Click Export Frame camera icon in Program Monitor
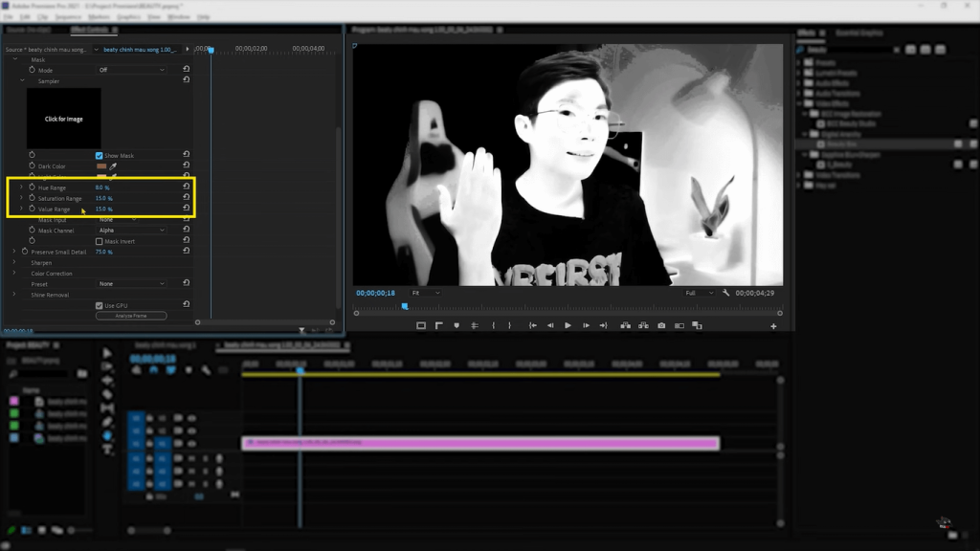Image resolution: width=980 pixels, height=551 pixels. (660, 325)
